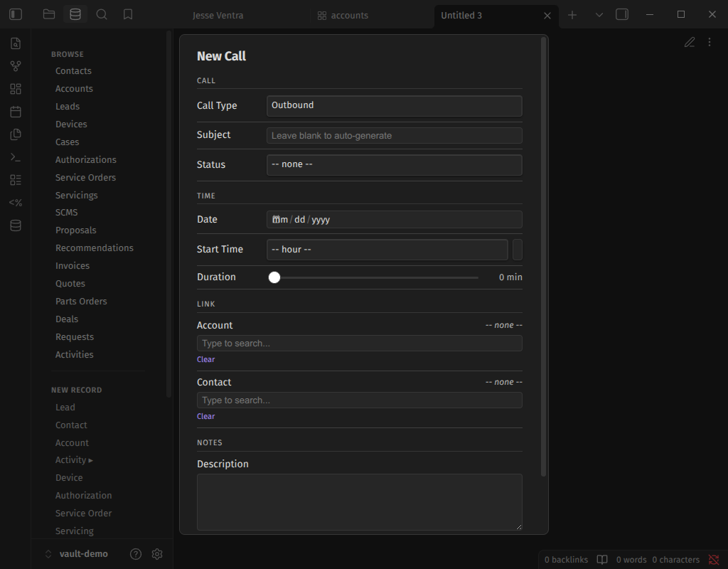Open the search magnifier icon
This screenshot has height=569, width=728.
102,14
